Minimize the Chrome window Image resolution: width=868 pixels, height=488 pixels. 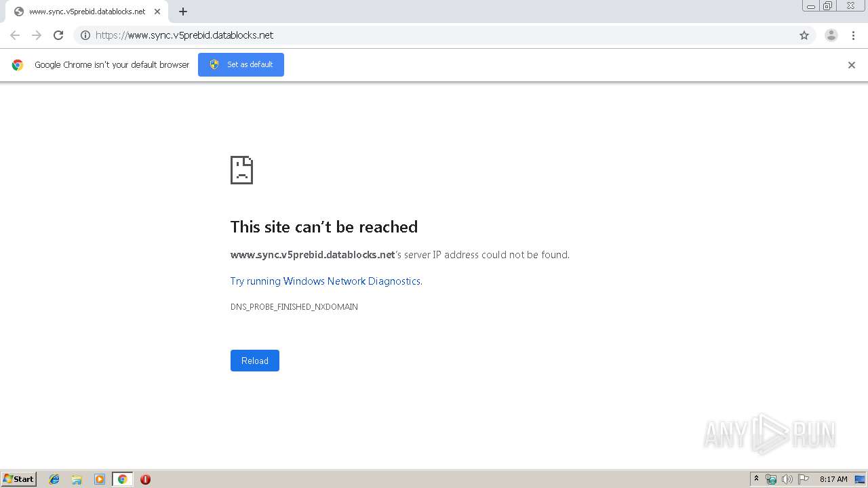811,6
